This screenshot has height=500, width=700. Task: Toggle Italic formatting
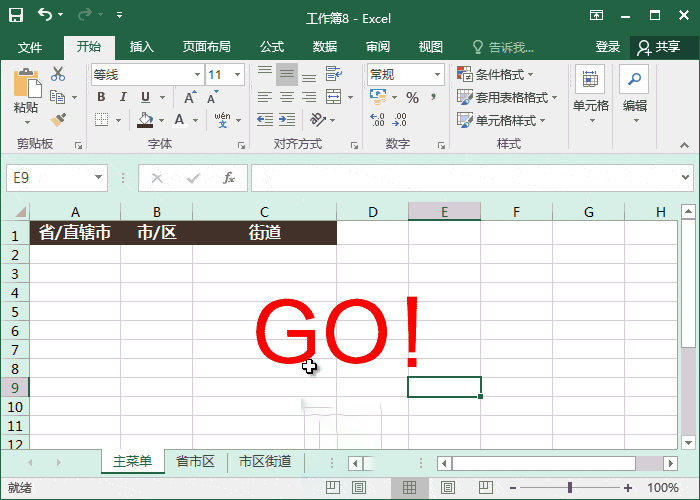(x=123, y=97)
